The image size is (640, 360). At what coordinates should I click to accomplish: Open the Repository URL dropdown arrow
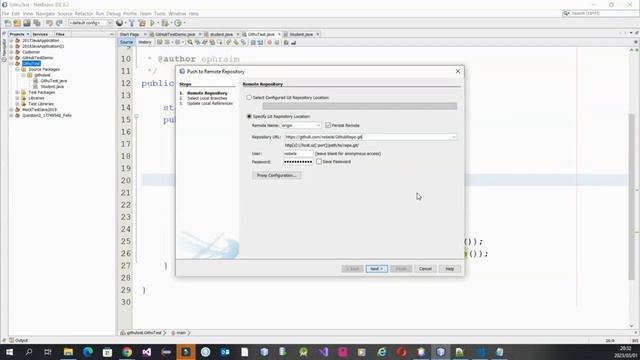coord(453,137)
